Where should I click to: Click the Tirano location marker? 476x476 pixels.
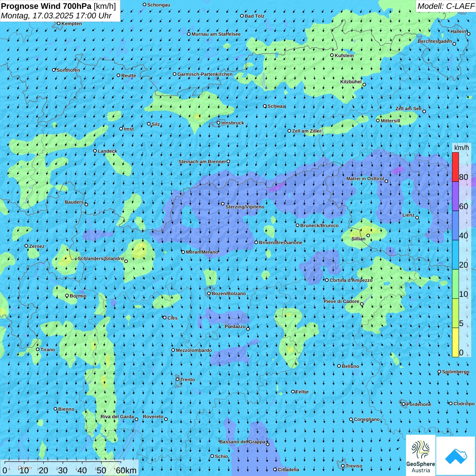pos(38,349)
